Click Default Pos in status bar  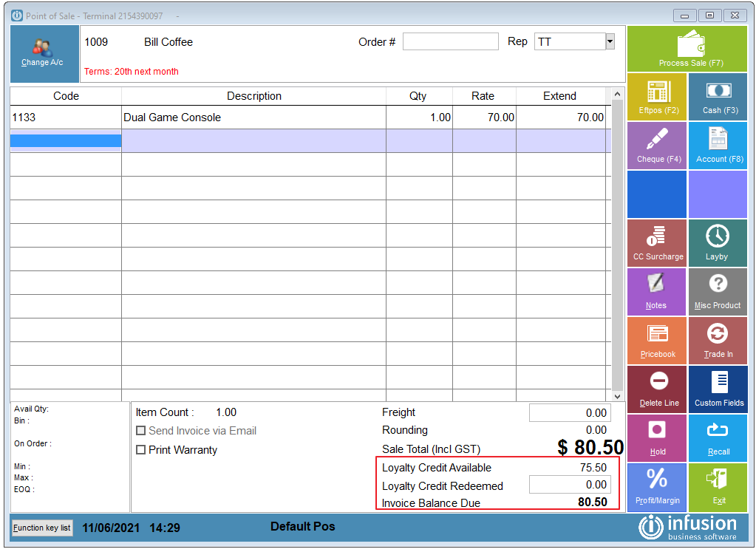303,526
